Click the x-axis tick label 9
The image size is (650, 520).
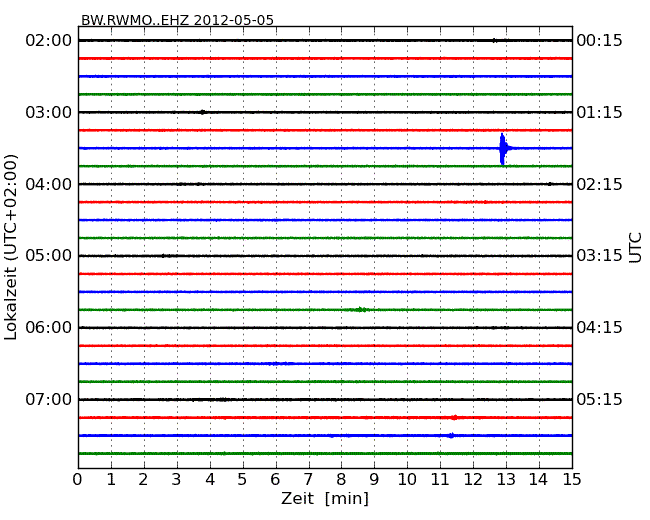click(374, 480)
